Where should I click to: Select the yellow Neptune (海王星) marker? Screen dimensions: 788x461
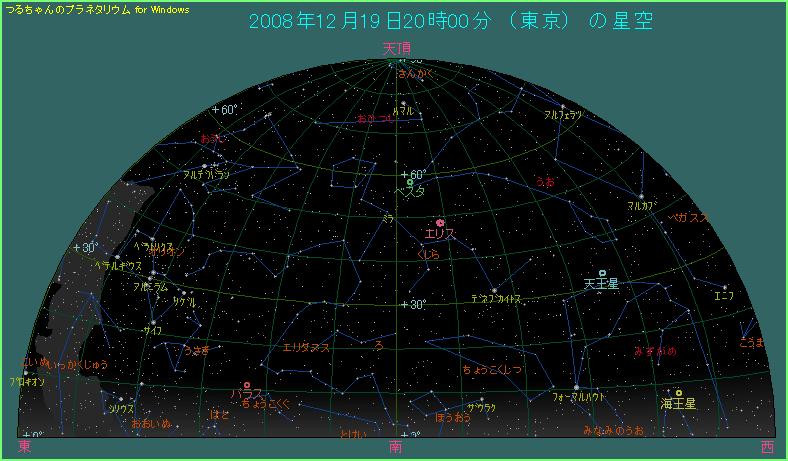pos(679,393)
